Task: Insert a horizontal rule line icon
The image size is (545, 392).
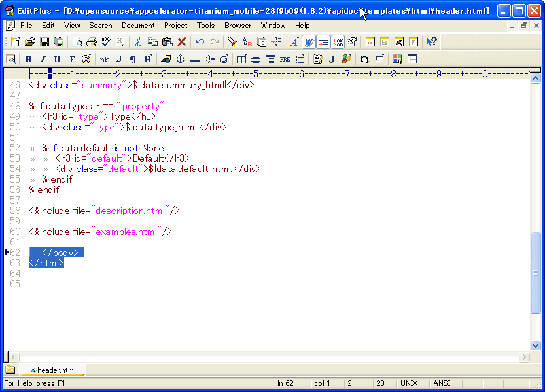Action: (195, 60)
